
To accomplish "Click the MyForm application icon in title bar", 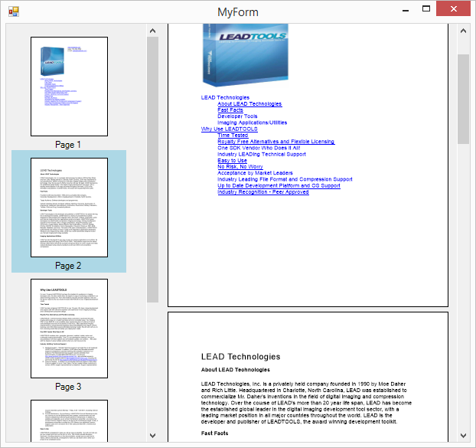I will [x=13, y=11].
